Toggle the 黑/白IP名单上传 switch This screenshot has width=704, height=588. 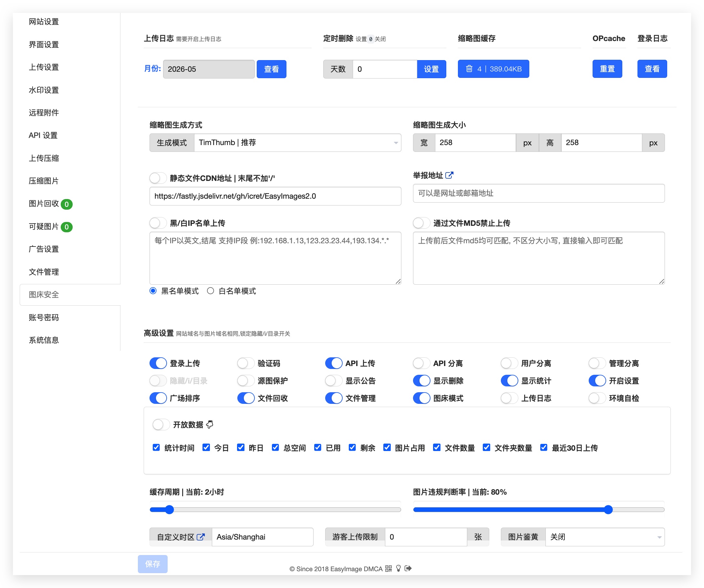(158, 223)
